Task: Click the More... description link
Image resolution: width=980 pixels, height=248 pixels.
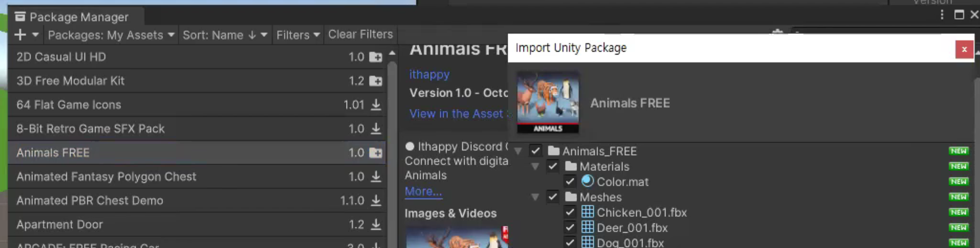Action: pyautogui.click(x=423, y=192)
